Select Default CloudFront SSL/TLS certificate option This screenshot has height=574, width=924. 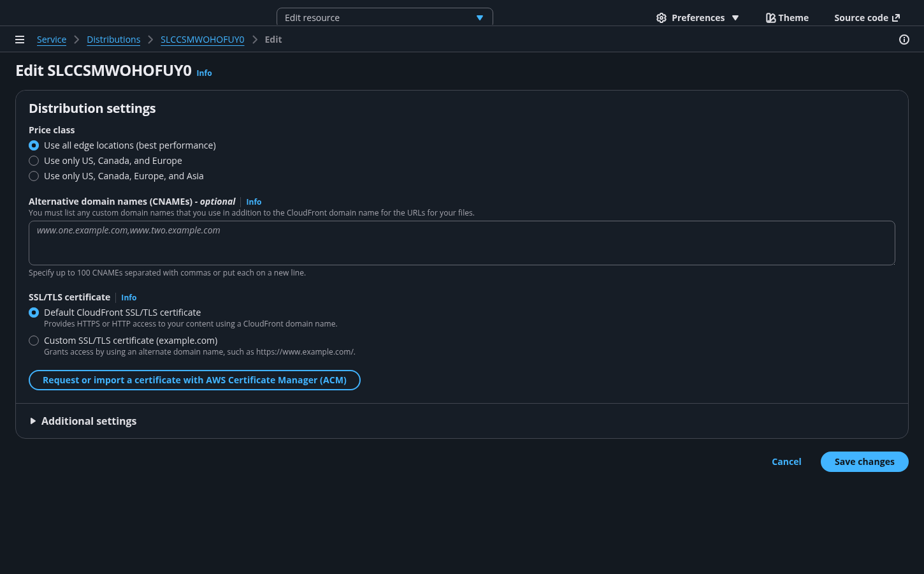pyautogui.click(x=34, y=313)
